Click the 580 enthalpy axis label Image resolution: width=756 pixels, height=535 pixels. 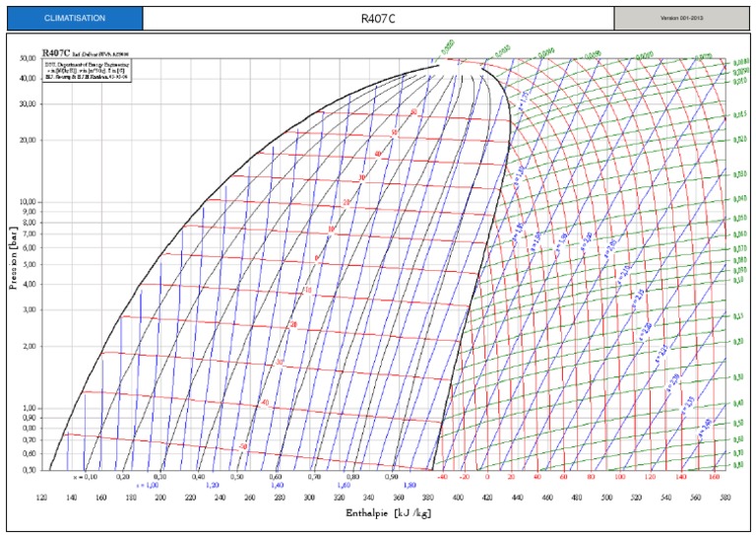coord(724,497)
